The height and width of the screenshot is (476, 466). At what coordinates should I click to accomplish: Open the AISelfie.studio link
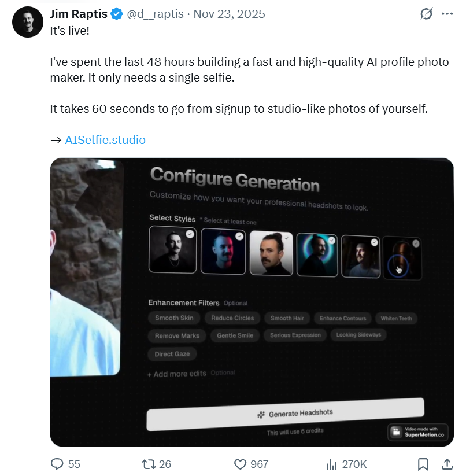(x=105, y=140)
